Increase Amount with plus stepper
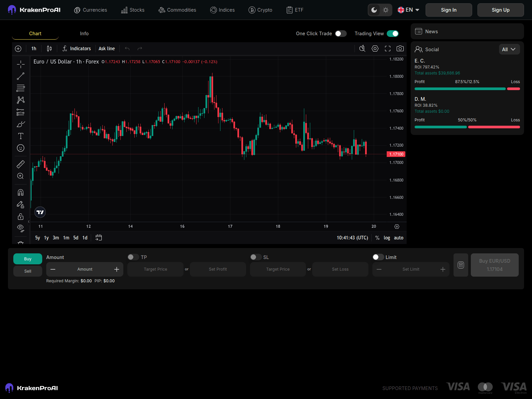 (117, 269)
